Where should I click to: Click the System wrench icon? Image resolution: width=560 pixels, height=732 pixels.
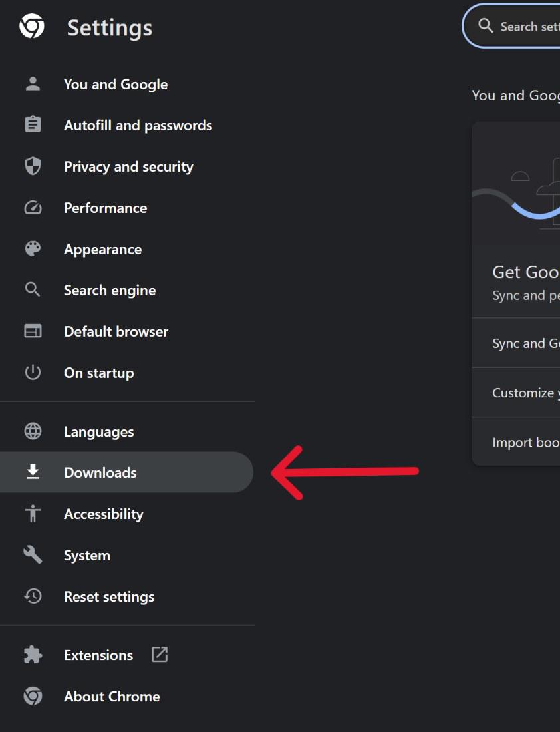point(33,555)
